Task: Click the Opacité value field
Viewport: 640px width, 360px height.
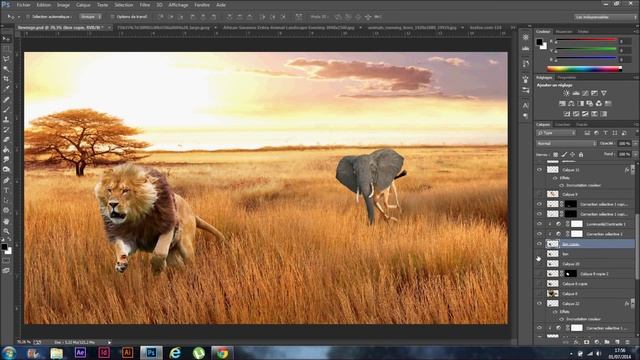Action: point(624,144)
